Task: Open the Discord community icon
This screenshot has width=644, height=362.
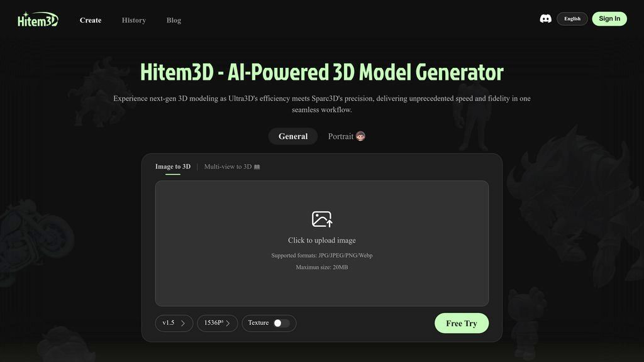Action: (x=545, y=19)
